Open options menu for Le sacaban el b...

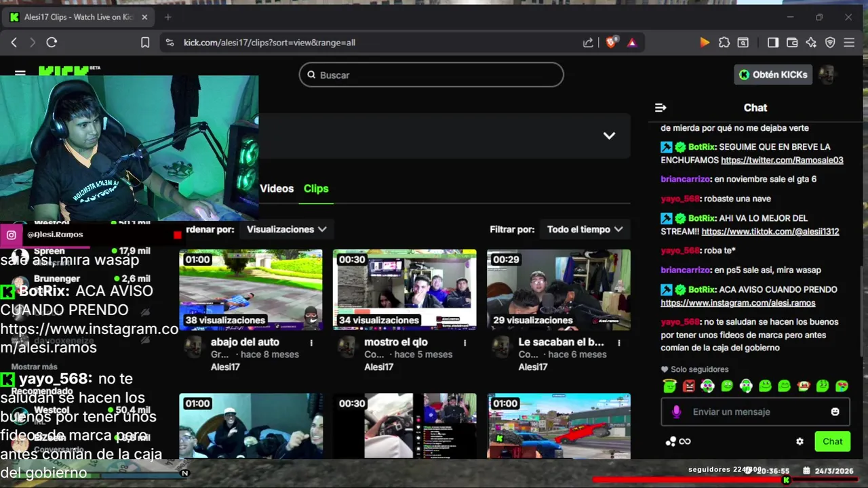coord(619,343)
